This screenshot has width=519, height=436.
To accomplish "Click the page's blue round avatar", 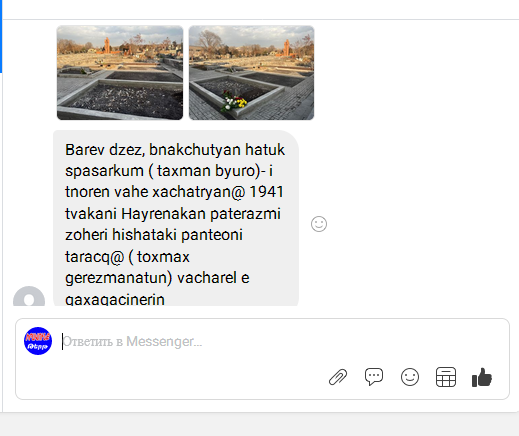I will (x=38, y=341).
